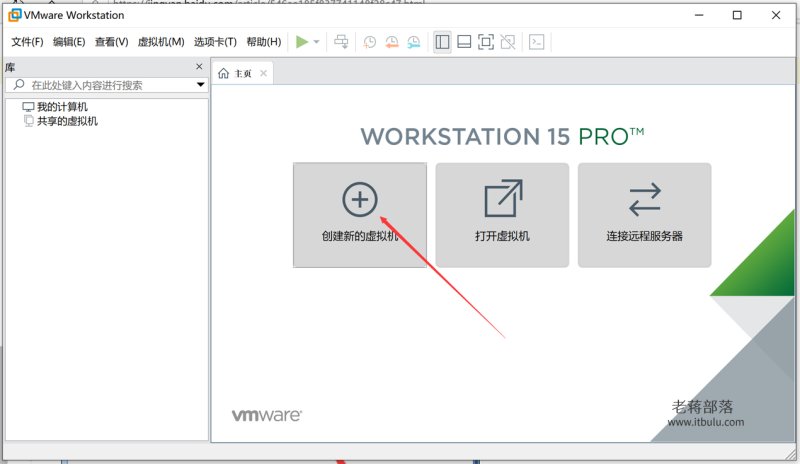Click the Take Snapshot clock icon

click(x=369, y=42)
